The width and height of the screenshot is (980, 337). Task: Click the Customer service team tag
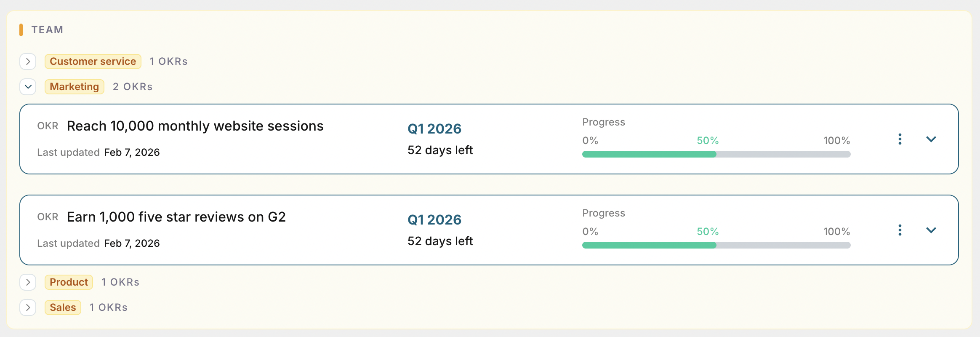[93, 61]
